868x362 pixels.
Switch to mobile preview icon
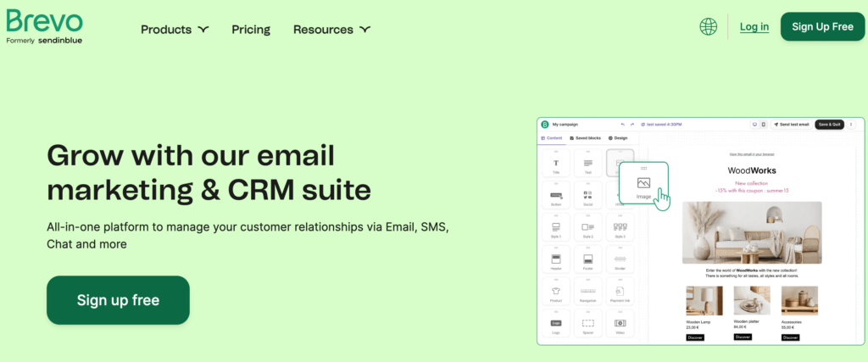[x=764, y=125]
